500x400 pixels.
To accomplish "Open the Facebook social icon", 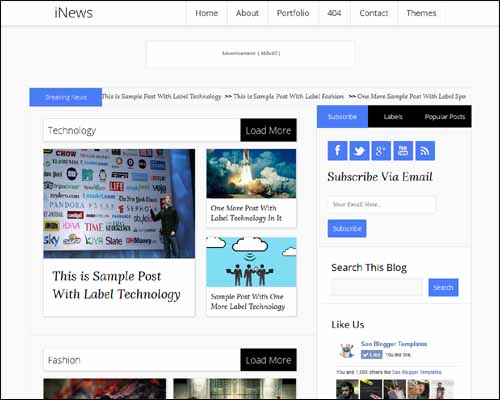I will [337, 151].
